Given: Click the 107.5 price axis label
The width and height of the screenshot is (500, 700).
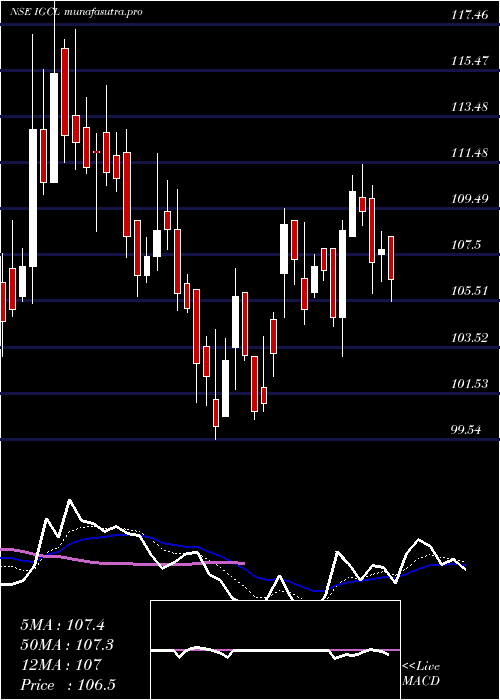Looking at the screenshot, I should pos(466,245).
